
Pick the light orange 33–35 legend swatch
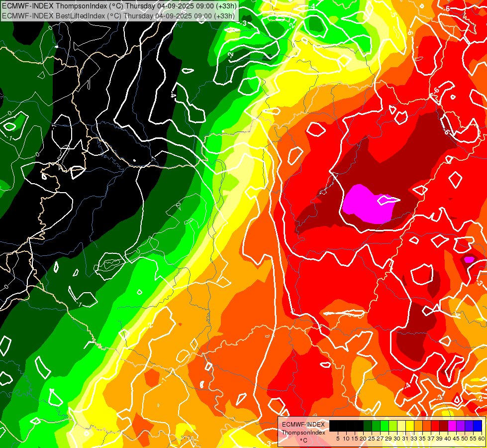418,426
